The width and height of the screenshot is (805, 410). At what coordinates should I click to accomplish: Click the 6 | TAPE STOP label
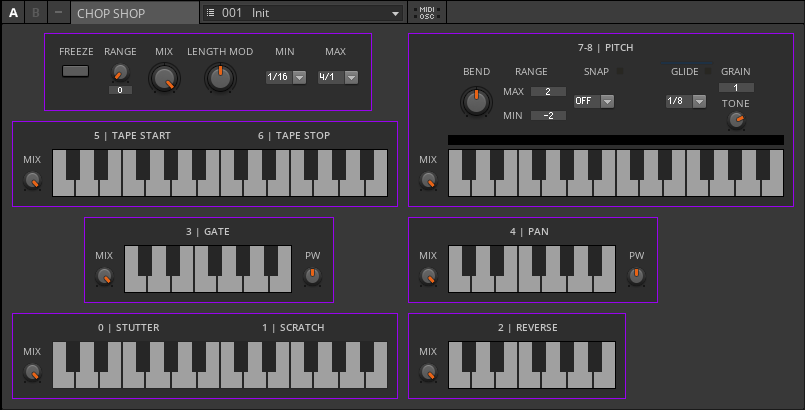click(x=294, y=135)
